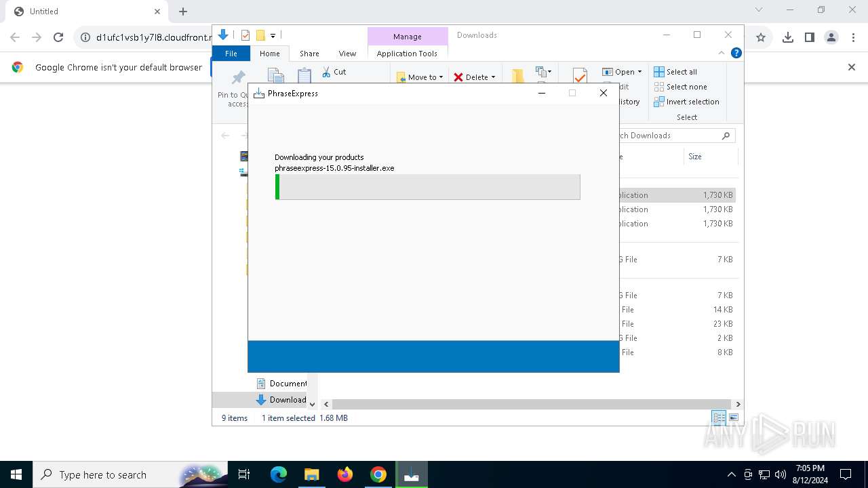Viewport: 868px width, 488px height.
Task: Select the file row sized 2 KB
Action: tap(677, 338)
